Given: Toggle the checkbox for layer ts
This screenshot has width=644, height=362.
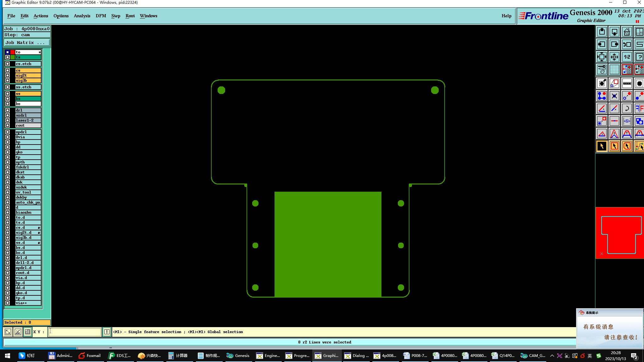Looking at the screenshot, I should (x=8, y=57).
